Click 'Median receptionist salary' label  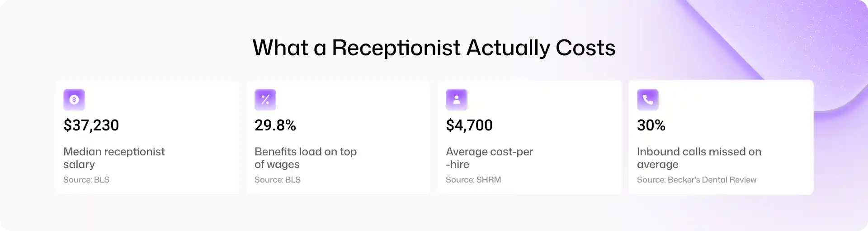[x=114, y=158]
